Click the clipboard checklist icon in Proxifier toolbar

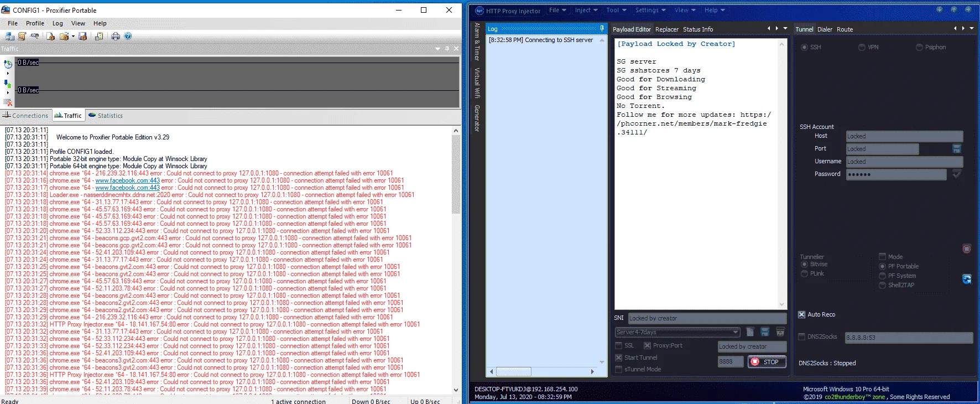pos(99,36)
